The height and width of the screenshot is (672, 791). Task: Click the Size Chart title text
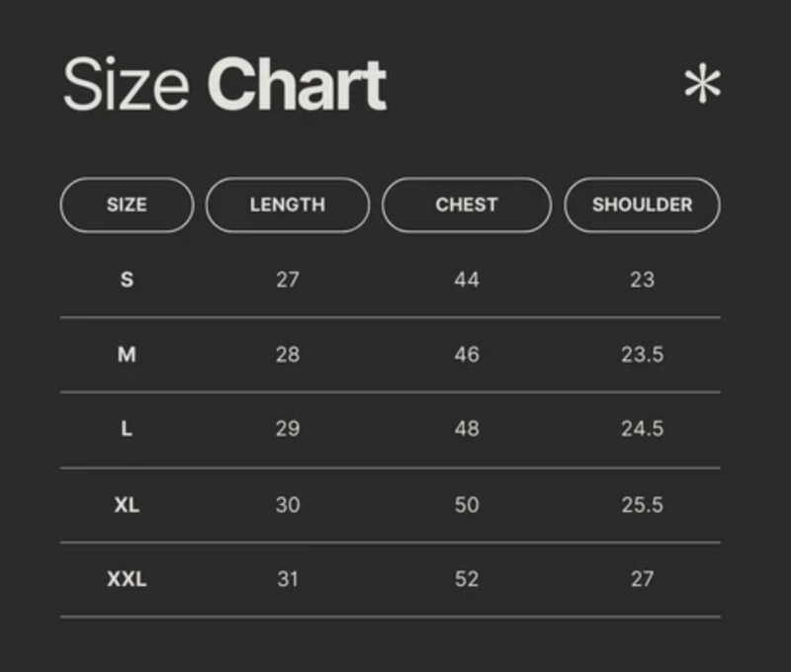click(x=225, y=84)
